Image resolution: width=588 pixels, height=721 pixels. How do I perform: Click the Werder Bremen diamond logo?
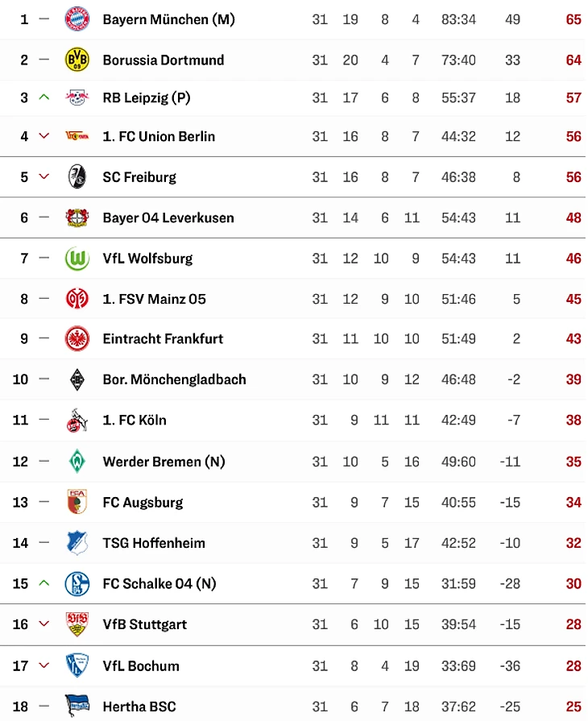click(77, 462)
